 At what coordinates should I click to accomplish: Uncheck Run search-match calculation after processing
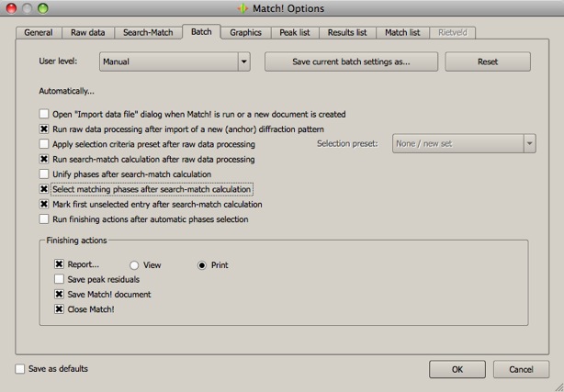pyautogui.click(x=44, y=160)
